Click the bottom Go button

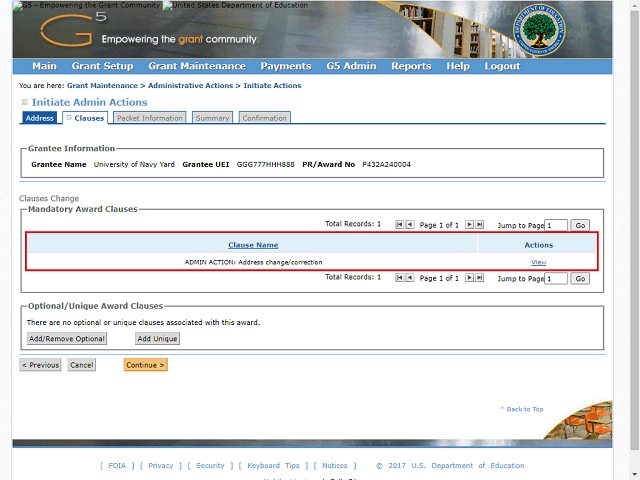580,278
